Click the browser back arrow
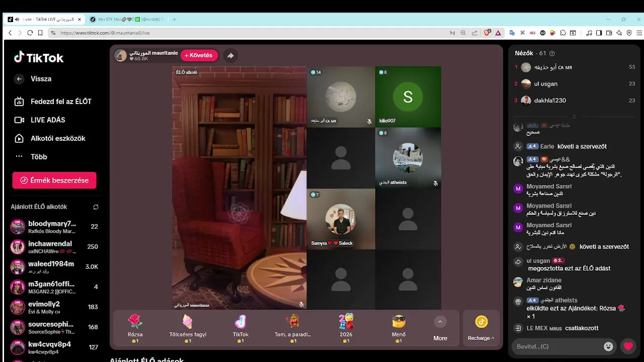 (x=10, y=33)
